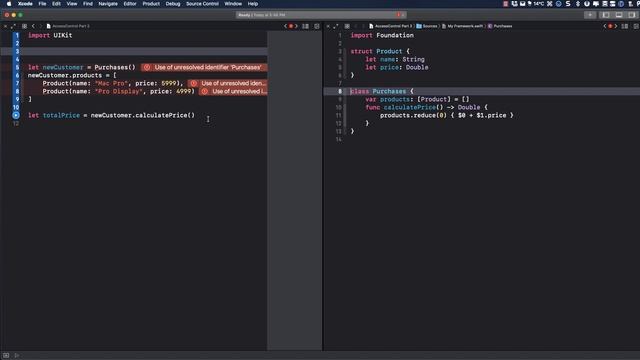Image resolution: width=640 pixels, height=360 pixels.
Task: Open related items grid in left editor
Action: coord(24,26)
